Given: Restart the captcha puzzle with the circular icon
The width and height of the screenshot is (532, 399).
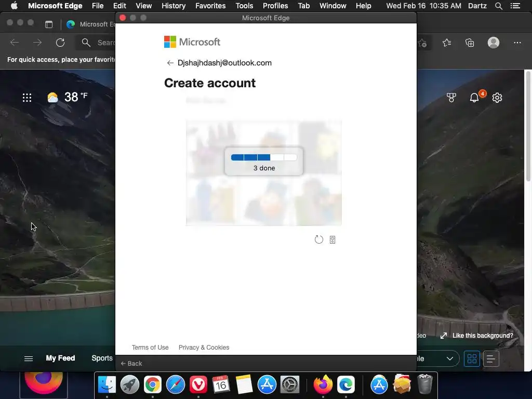Looking at the screenshot, I should click(x=318, y=240).
